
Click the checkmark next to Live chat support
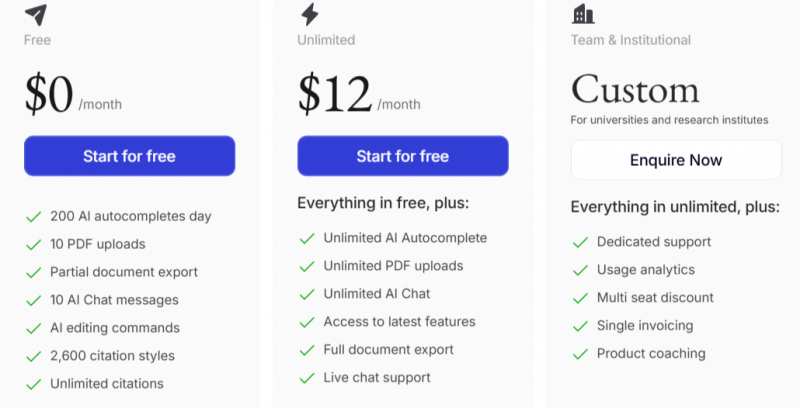(307, 378)
